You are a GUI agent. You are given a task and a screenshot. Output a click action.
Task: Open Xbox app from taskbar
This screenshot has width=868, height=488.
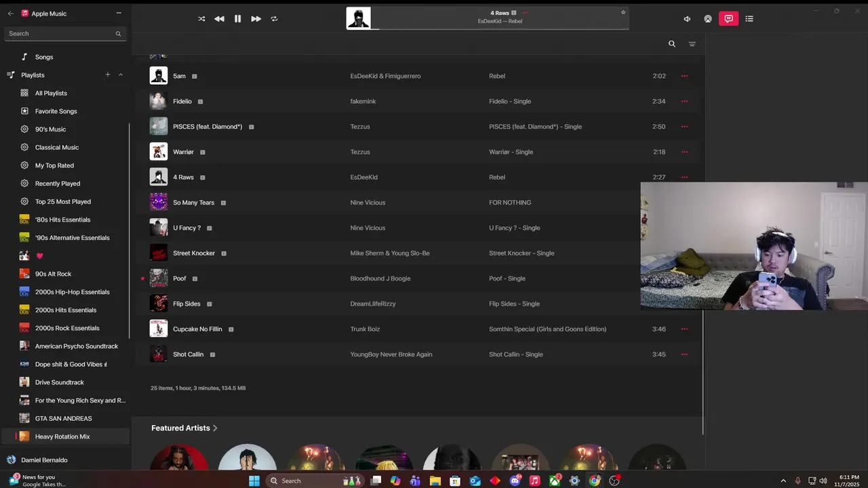(555, 481)
